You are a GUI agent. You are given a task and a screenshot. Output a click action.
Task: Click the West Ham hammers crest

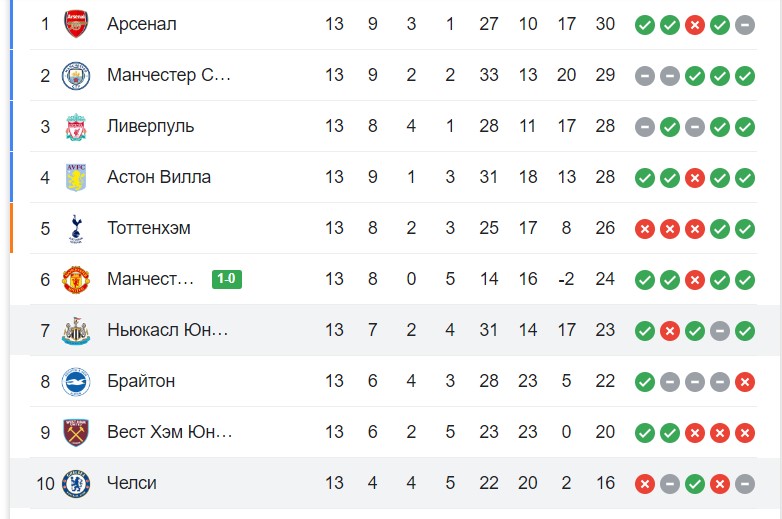click(x=76, y=433)
